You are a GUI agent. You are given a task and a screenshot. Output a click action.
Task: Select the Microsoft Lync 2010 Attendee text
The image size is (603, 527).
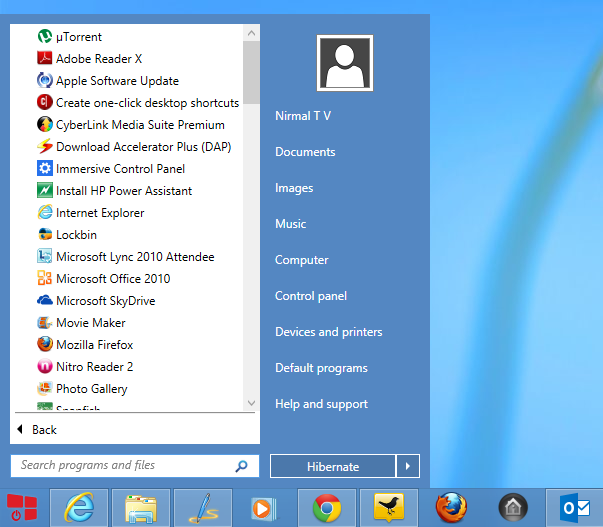coord(135,257)
